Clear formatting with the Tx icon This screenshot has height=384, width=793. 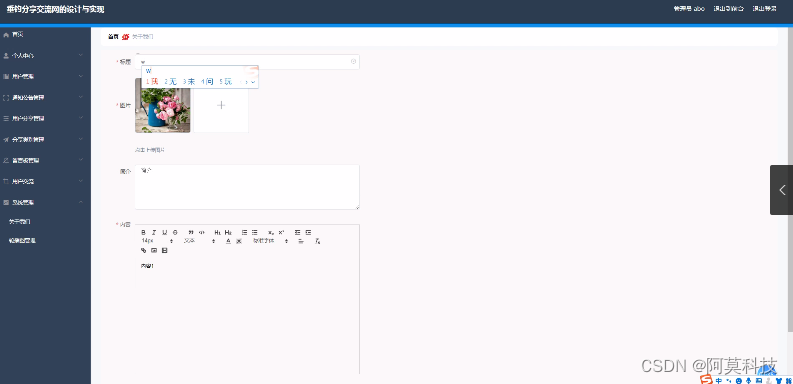click(x=318, y=241)
